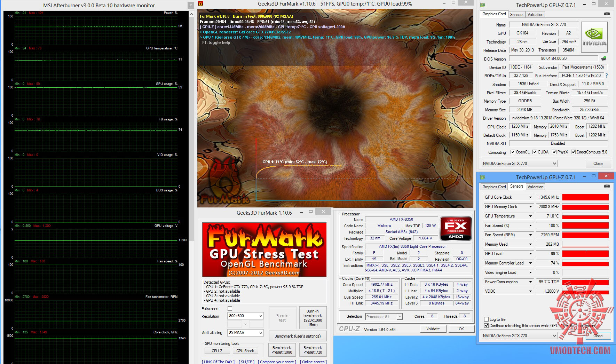Open the Anti-aliasing dropdown

click(245, 333)
